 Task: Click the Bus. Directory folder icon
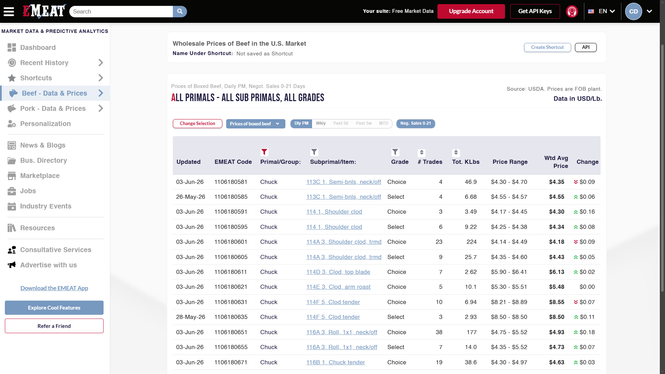12,161
